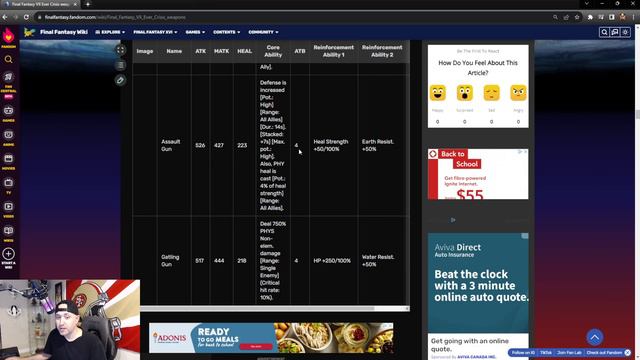Image resolution: width=640 pixels, height=360 pixels.
Task: React with the Happy emoji
Action: pyautogui.click(x=438, y=93)
